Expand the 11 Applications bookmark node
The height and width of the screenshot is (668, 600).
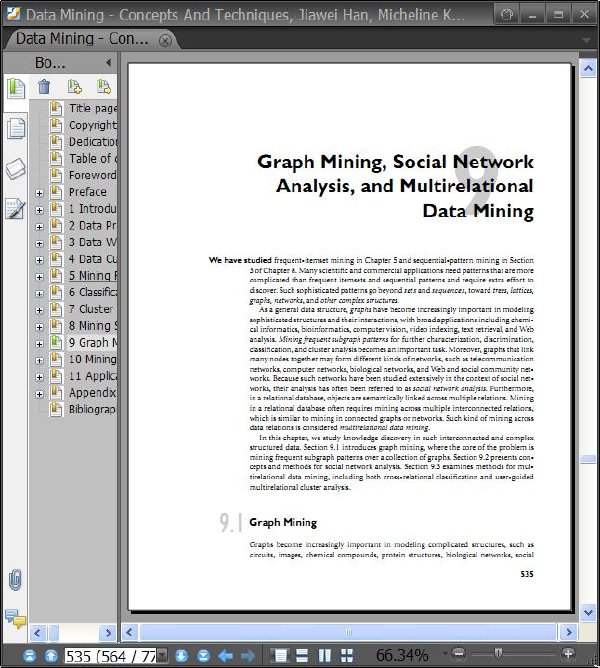pos(39,377)
